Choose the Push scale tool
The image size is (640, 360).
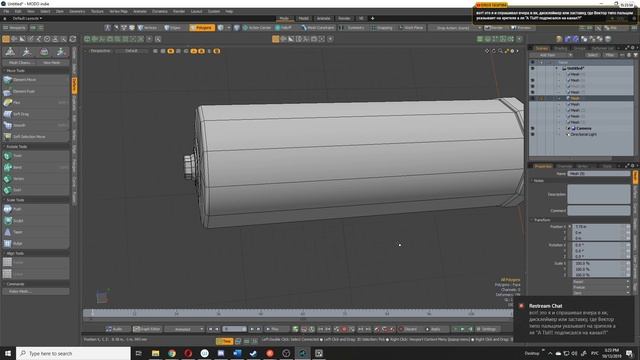point(36,209)
